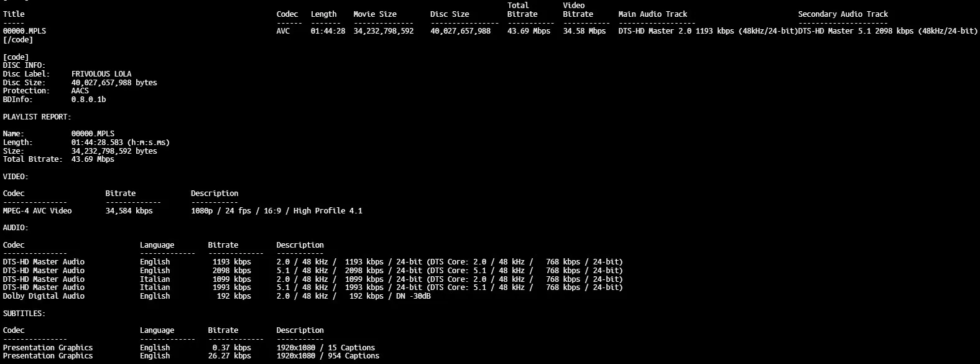Click the 43.69 Mbps total bitrate in the top table
This screenshot has width=980, height=364.
click(x=529, y=31)
